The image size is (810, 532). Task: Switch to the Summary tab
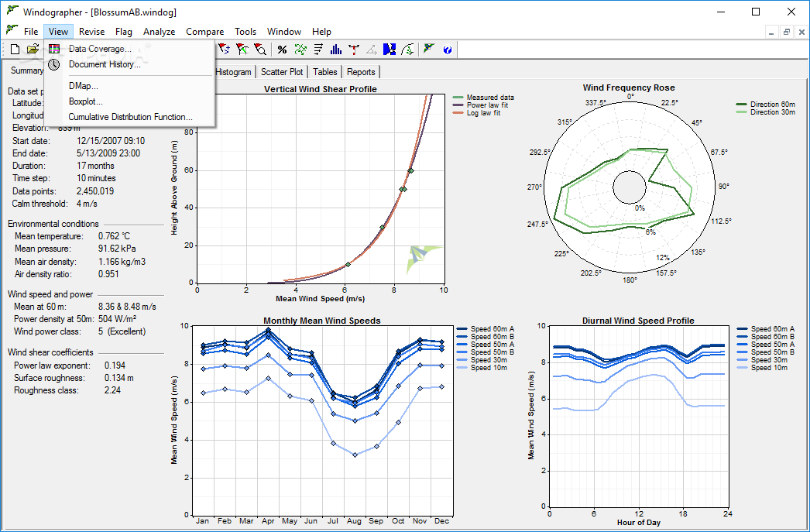point(26,70)
